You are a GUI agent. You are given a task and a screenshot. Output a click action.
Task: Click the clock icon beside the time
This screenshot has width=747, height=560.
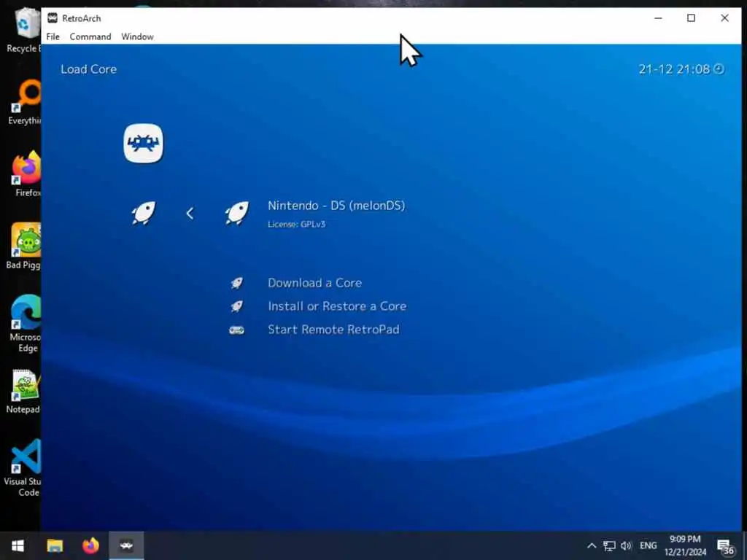(719, 69)
